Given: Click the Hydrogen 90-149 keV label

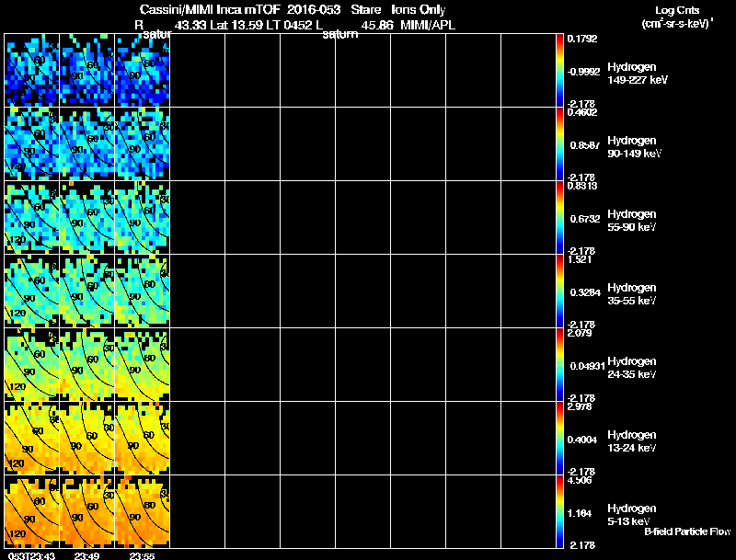Looking at the screenshot, I should point(634,147).
